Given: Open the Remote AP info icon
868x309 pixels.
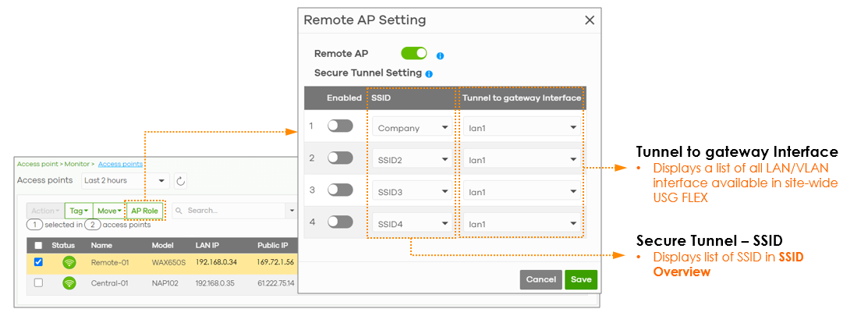Looking at the screenshot, I should [440, 56].
